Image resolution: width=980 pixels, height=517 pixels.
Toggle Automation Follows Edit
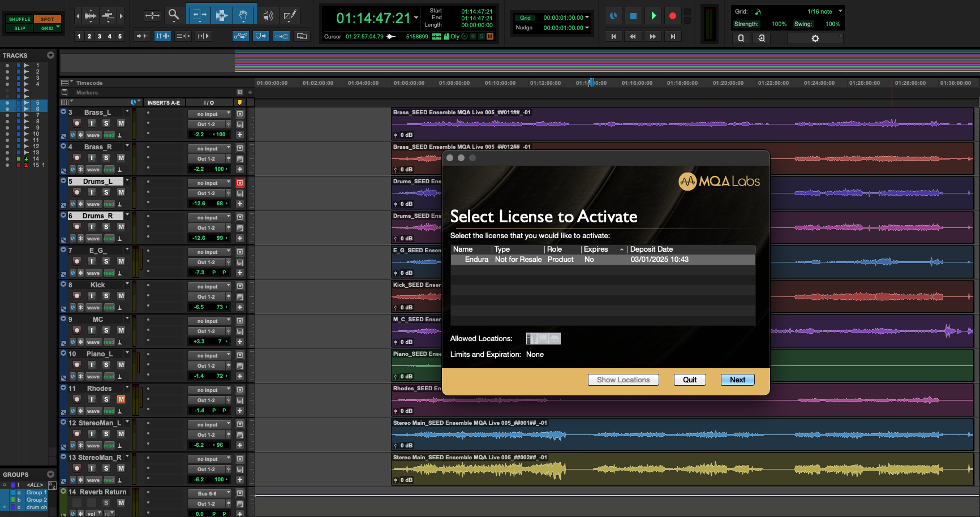[240, 36]
